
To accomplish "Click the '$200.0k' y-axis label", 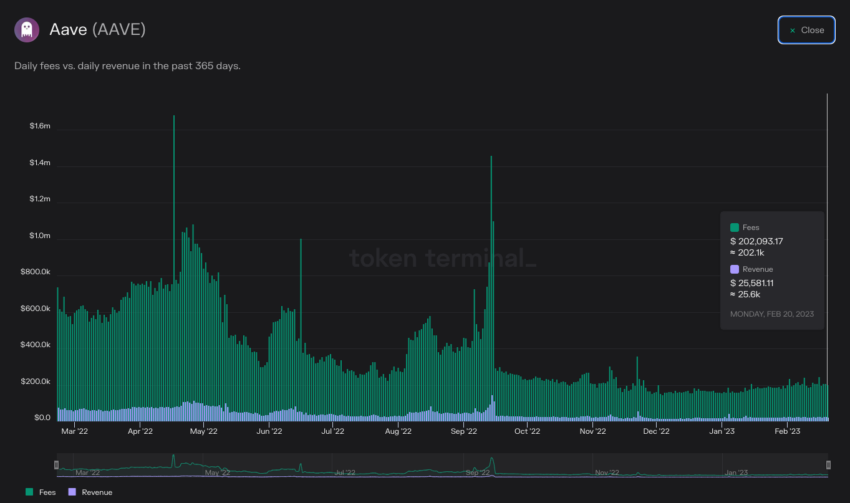I will click(x=35, y=381).
